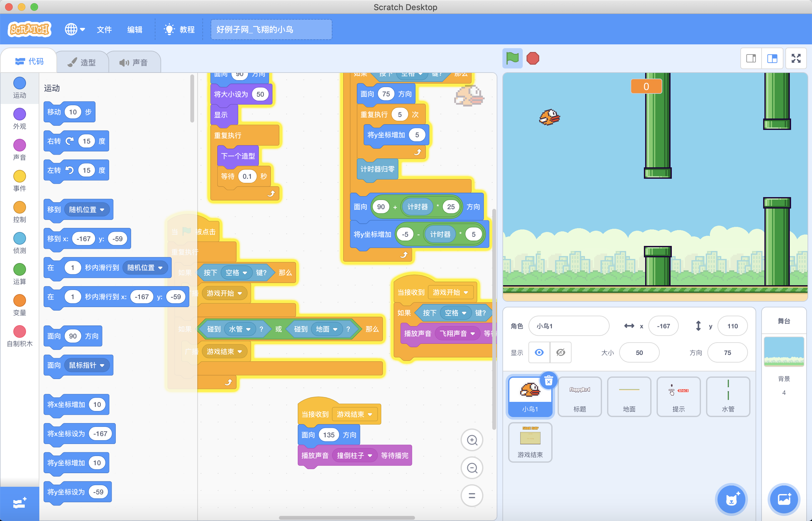Expand the 碰到 水管 dropdown

pyautogui.click(x=240, y=329)
